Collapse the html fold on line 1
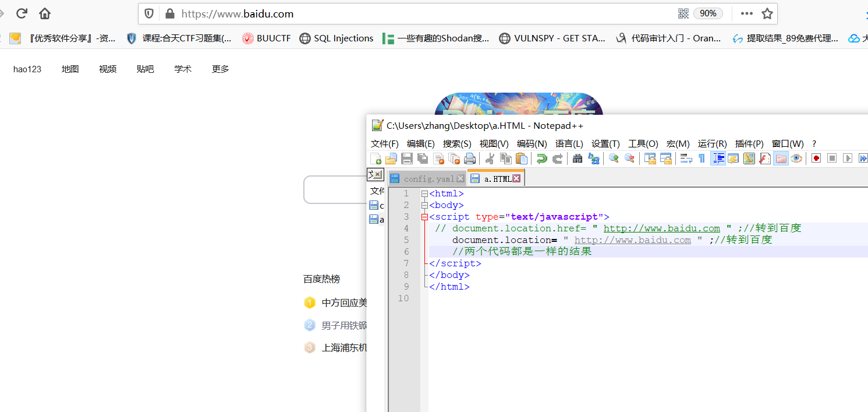 coord(424,193)
